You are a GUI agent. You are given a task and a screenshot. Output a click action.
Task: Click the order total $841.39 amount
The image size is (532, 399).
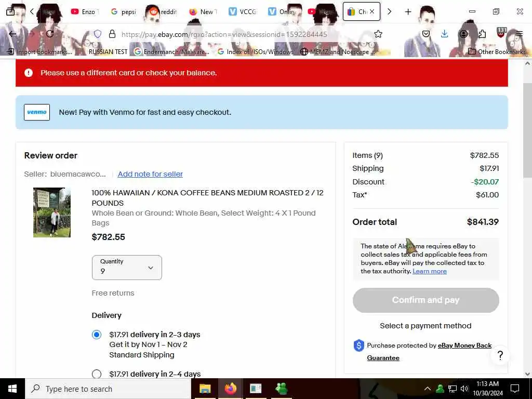(x=483, y=222)
